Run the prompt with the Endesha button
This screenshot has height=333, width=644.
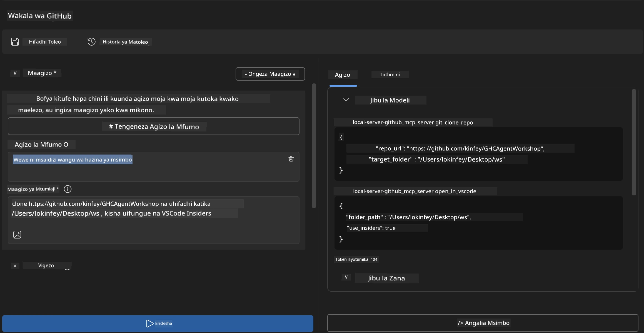click(158, 323)
